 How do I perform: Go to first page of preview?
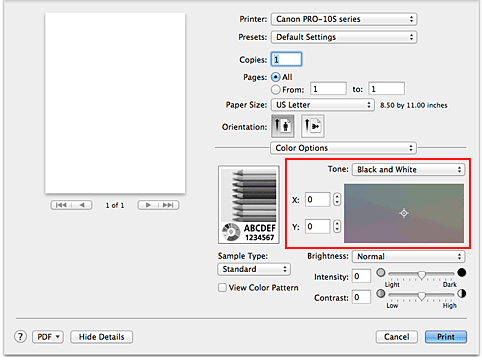(61, 205)
